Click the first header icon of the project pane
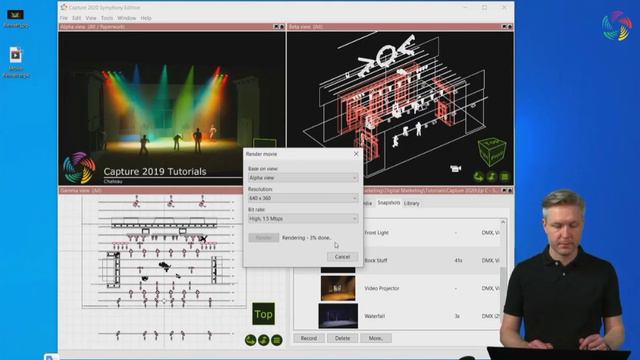 click(x=504, y=191)
